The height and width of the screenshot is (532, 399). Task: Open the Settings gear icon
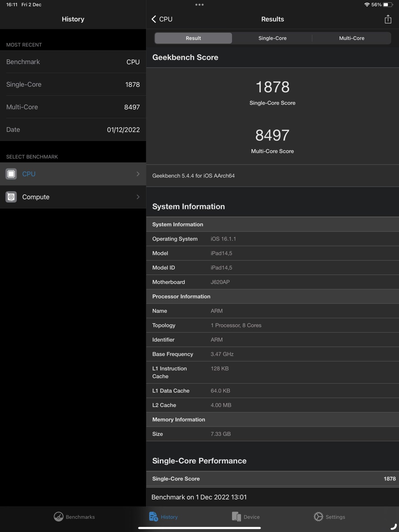click(318, 517)
